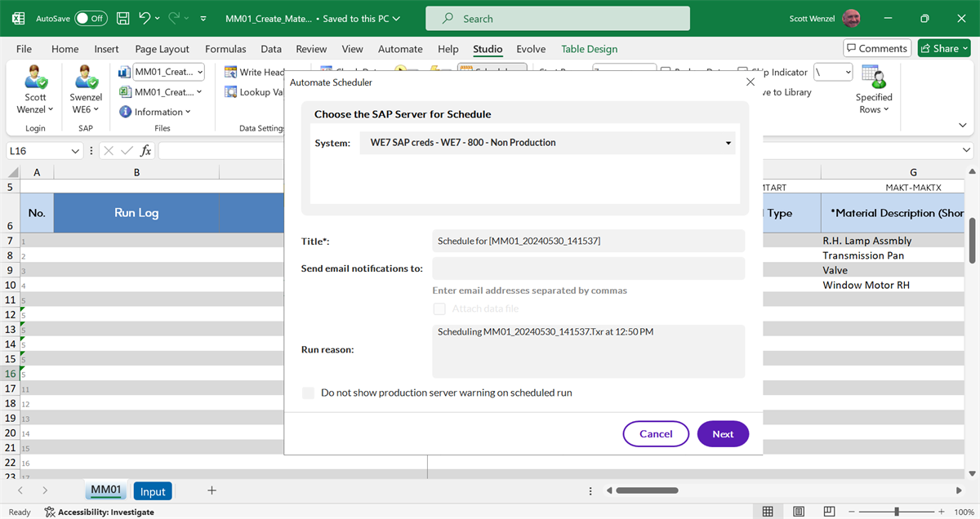Open the Name Box dropdown showing L16

(76, 151)
